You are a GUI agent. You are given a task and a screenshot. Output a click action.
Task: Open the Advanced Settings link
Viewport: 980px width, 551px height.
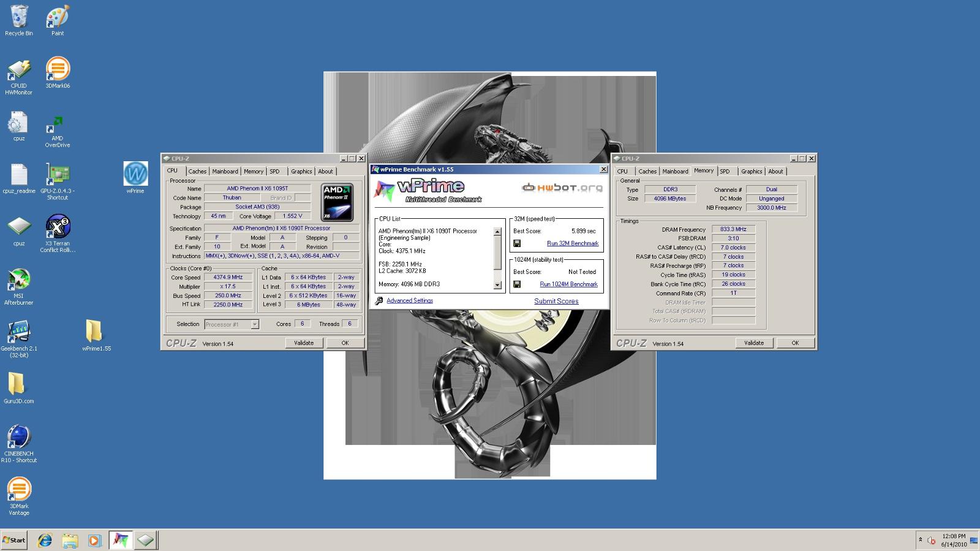(x=410, y=301)
